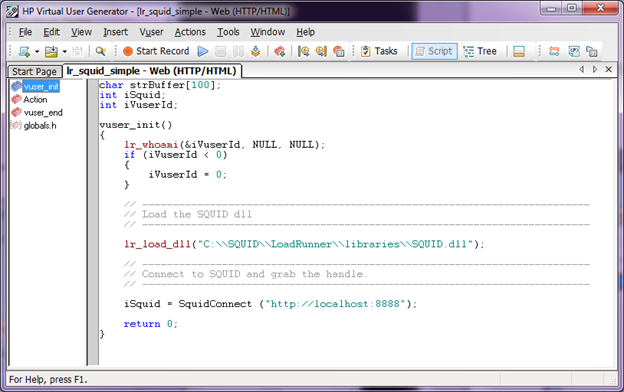Screen dimensions: 624x392
Task: Run the script with the blue play icon
Action: point(203,51)
